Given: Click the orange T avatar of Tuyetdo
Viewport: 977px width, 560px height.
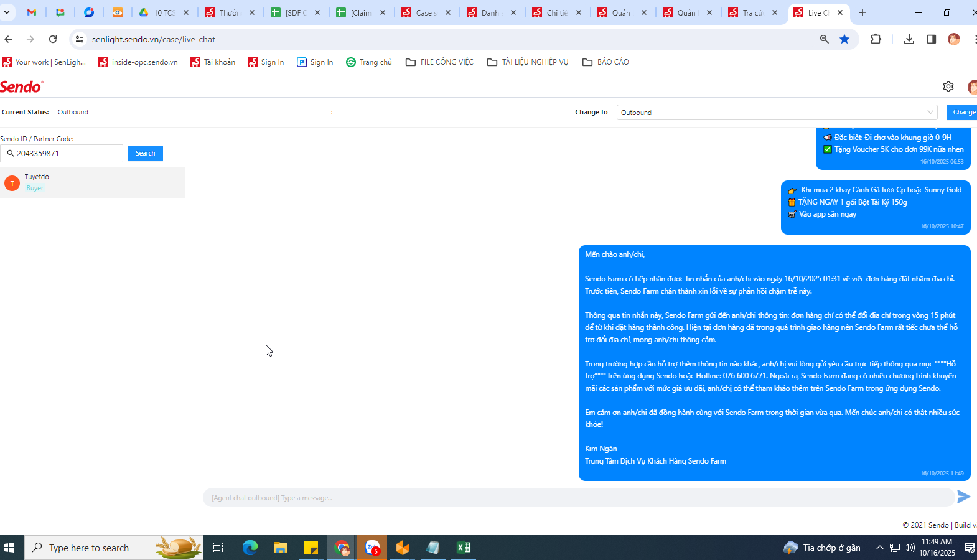Looking at the screenshot, I should click(12, 183).
